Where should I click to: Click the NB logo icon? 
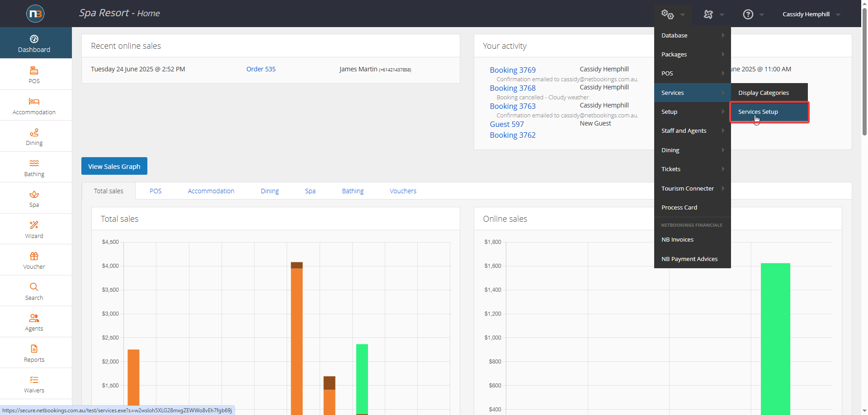35,14
